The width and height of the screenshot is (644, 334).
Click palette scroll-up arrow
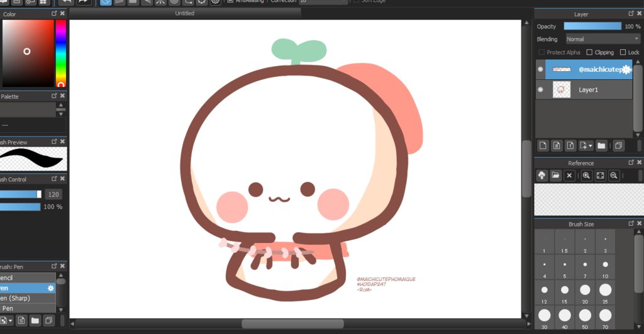[61, 105]
